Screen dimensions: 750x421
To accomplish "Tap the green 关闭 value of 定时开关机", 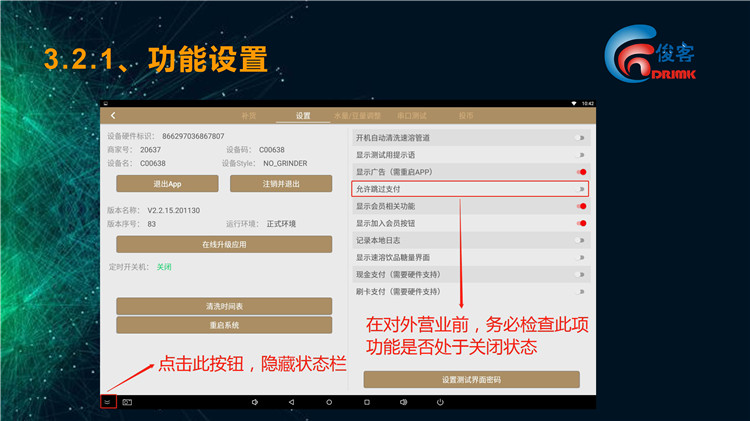I will click(164, 267).
